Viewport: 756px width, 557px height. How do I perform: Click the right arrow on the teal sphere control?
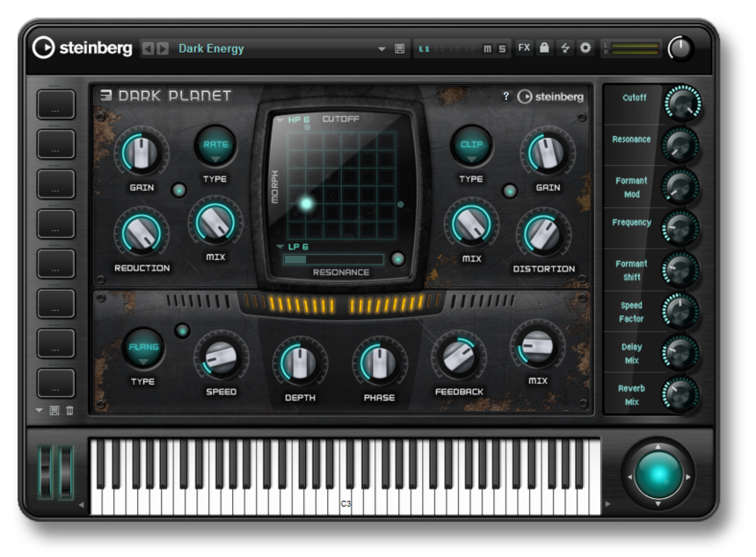687,476
